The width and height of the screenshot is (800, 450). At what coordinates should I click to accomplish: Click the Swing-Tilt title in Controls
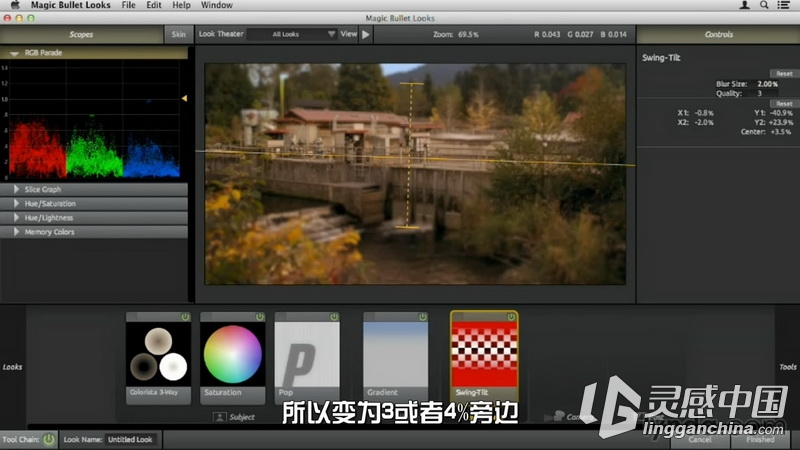click(661, 58)
